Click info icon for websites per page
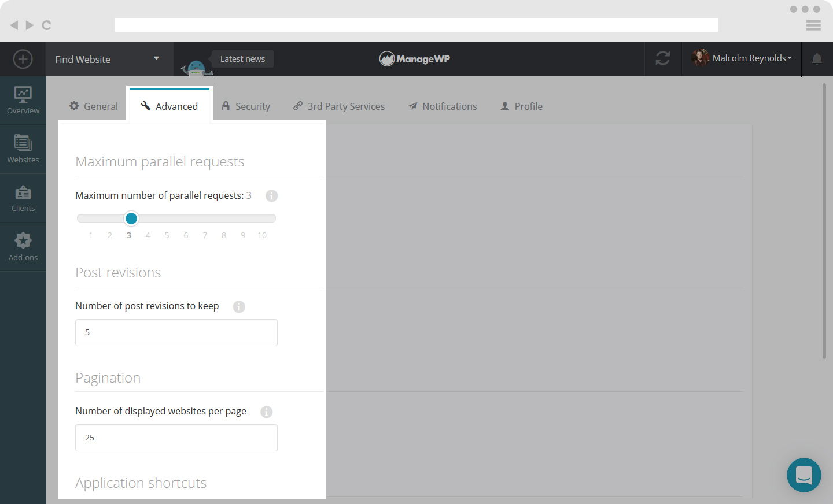This screenshot has width=833, height=504. pos(266,412)
